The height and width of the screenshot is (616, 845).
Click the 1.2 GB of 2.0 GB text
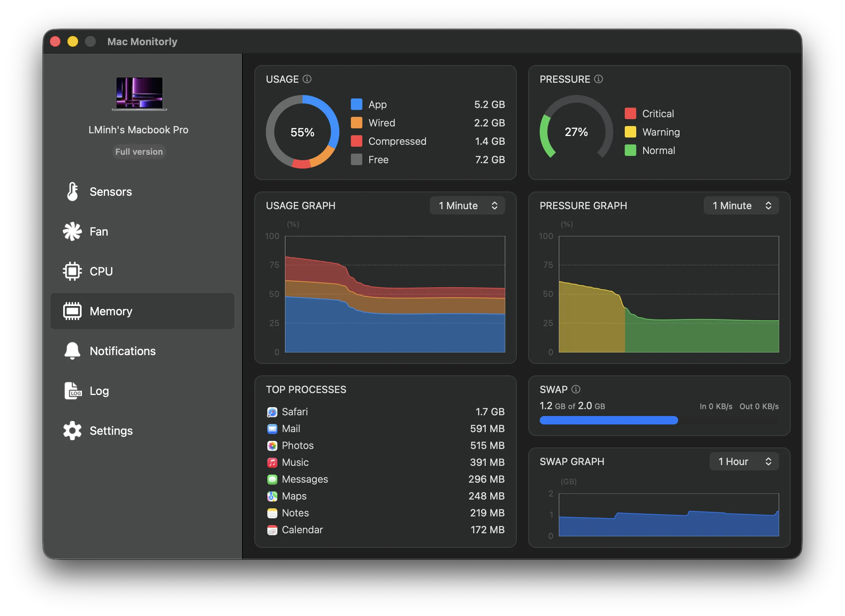[572, 406]
